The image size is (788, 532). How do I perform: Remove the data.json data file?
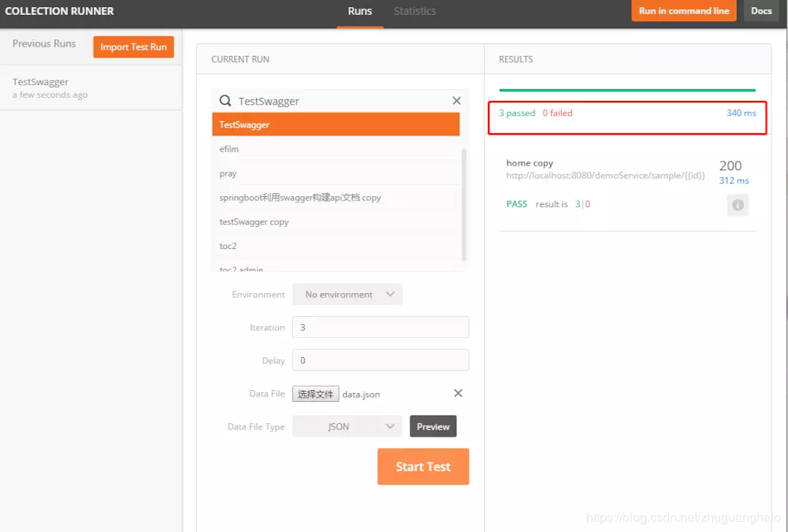tap(458, 393)
